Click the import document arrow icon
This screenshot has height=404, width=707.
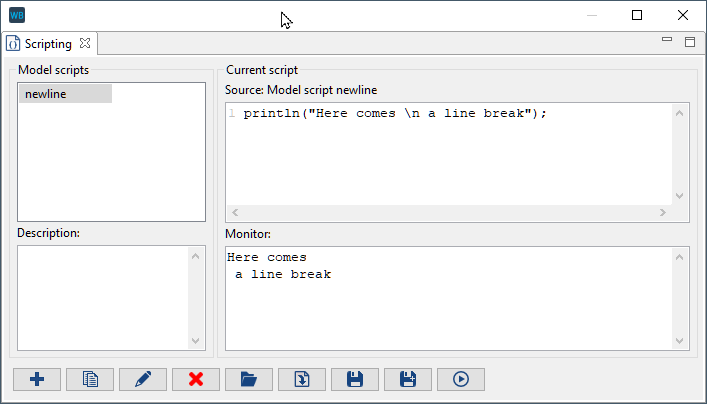[x=302, y=379]
